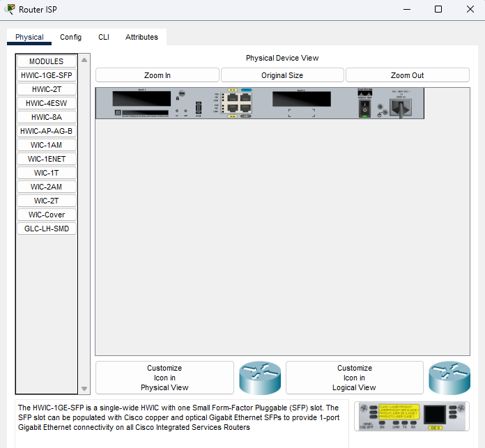Click the Original Size button

(x=282, y=75)
